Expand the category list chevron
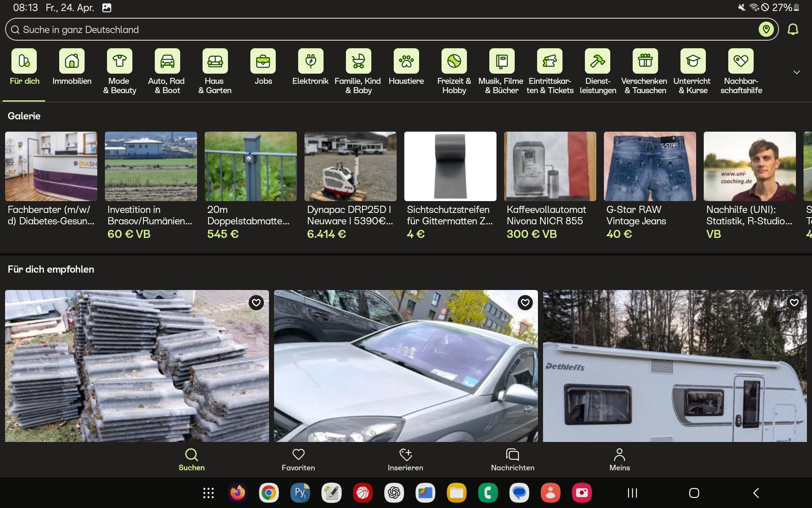This screenshot has height=508, width=812. pyautogui.click(x=796, y=72)
